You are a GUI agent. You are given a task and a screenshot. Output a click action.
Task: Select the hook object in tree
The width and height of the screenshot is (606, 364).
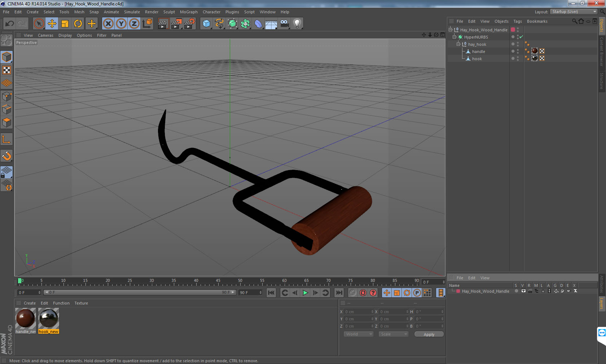[477, 59]
